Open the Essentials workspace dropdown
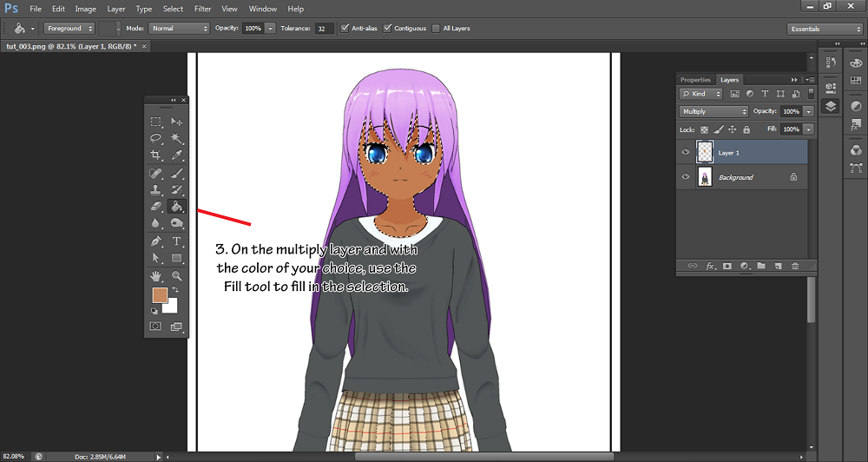The height and width of the screenshot is (462, 868). (x=825, y=29)
